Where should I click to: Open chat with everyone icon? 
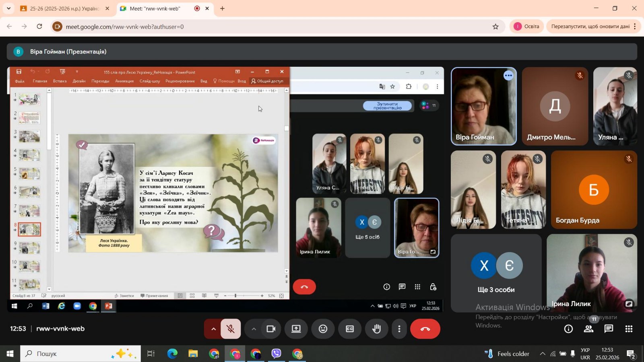[609, 329]
